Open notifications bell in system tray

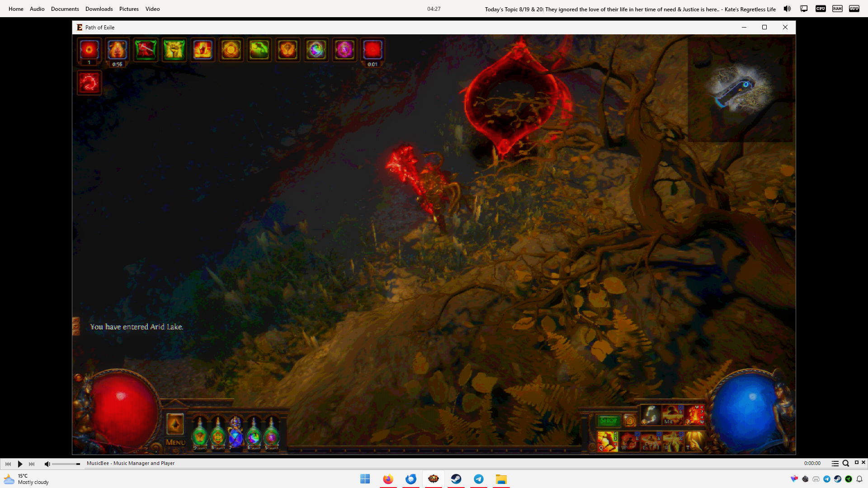click(859, 479)
